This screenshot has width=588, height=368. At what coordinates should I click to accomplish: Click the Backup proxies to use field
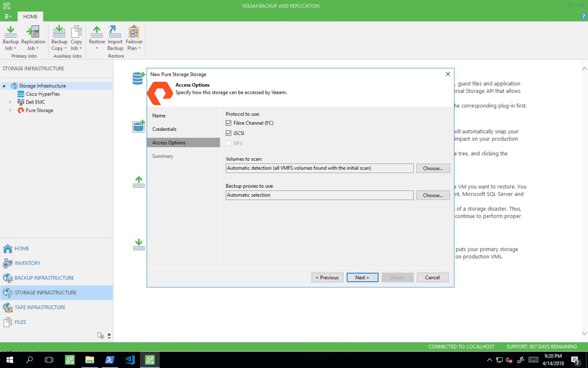(x=320, y=195)
